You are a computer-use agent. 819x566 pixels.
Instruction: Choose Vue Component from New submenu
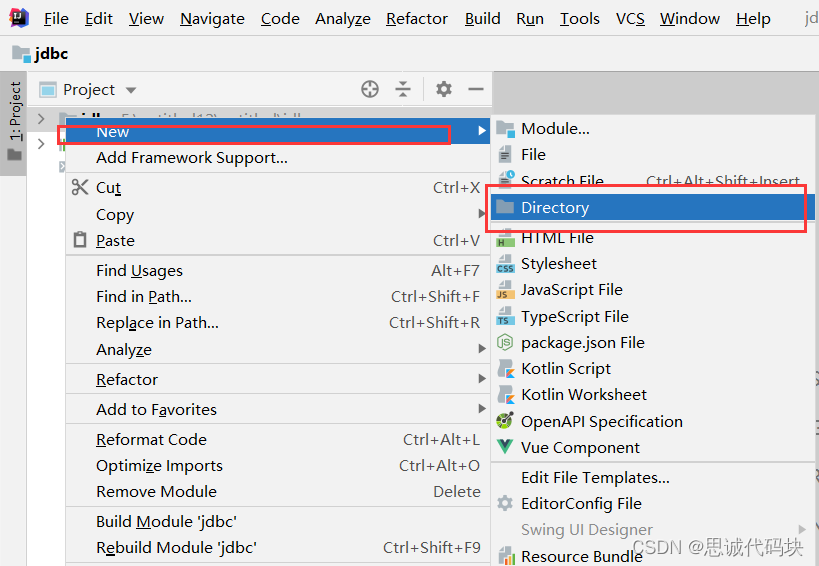[653, 447]
